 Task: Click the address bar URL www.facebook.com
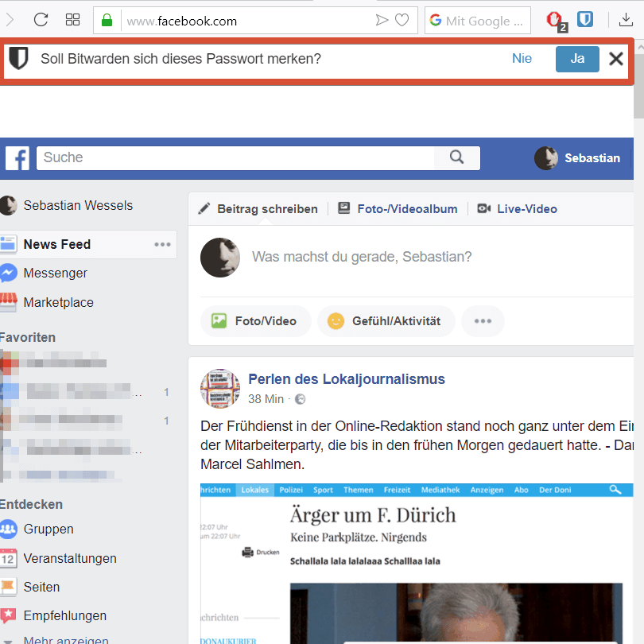coord(182,21)
